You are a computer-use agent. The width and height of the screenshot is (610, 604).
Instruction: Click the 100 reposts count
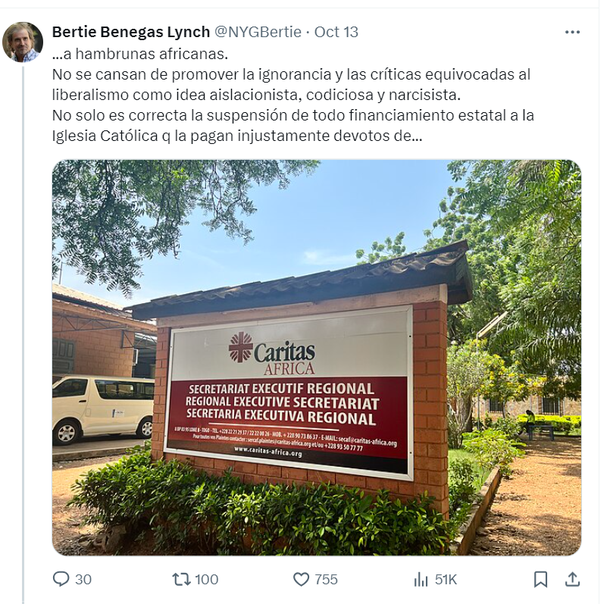(x=207, y=579)
